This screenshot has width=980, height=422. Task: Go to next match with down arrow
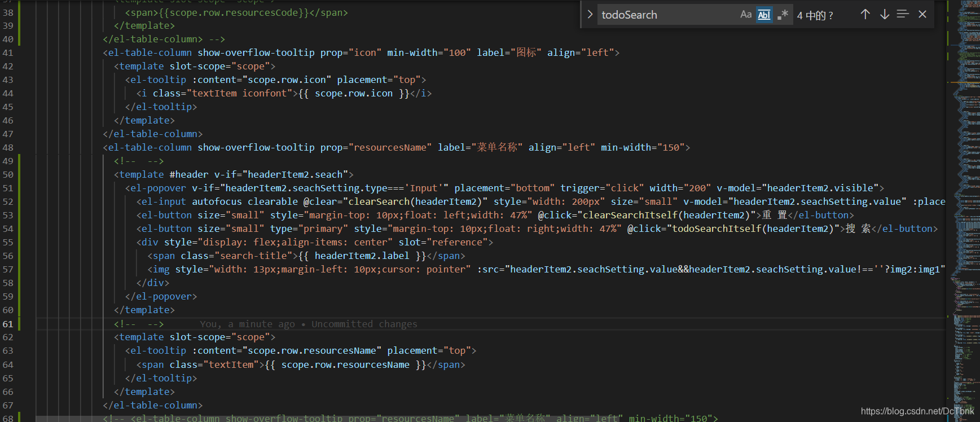pyautogui.click(x=884, y=15)
